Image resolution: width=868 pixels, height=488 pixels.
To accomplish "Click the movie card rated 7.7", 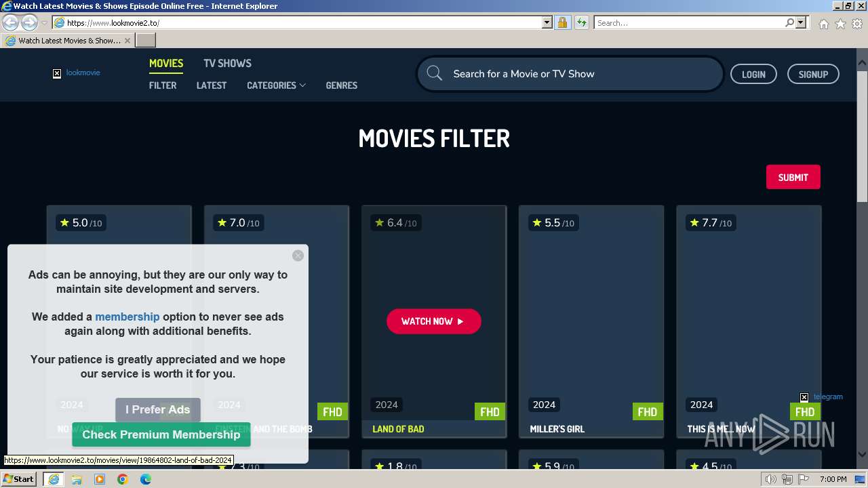I will tap(749, 321).
